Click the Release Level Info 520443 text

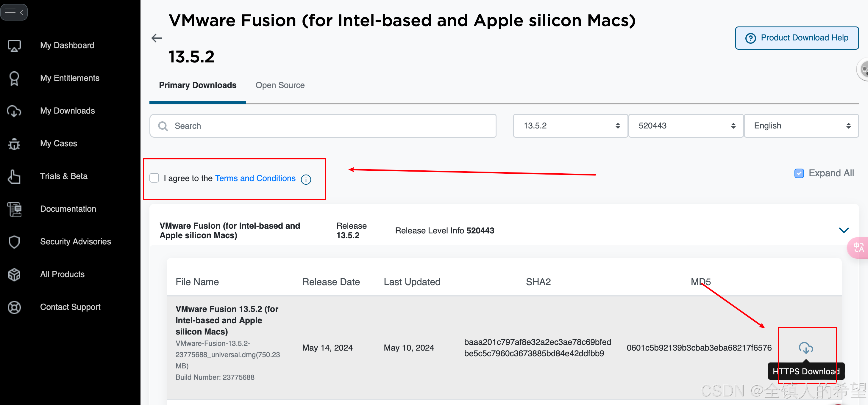444,231
